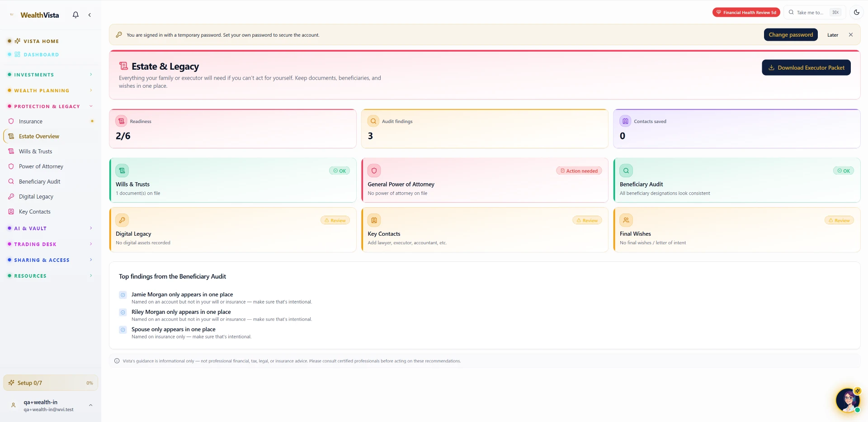
Task: Toggle dark mode moon icon
Action: tap(856, 12)
